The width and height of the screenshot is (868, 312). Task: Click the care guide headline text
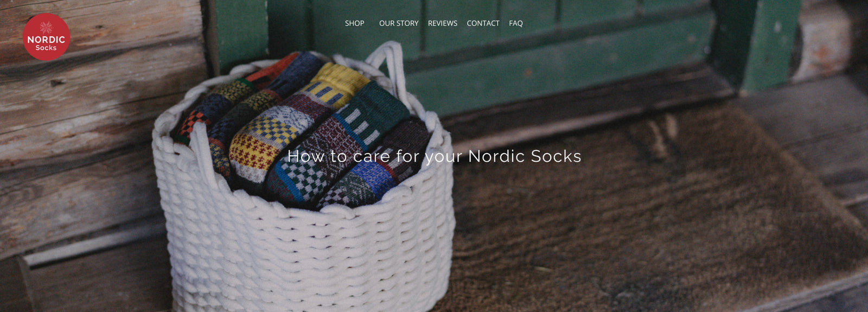[x=434, y=156]
